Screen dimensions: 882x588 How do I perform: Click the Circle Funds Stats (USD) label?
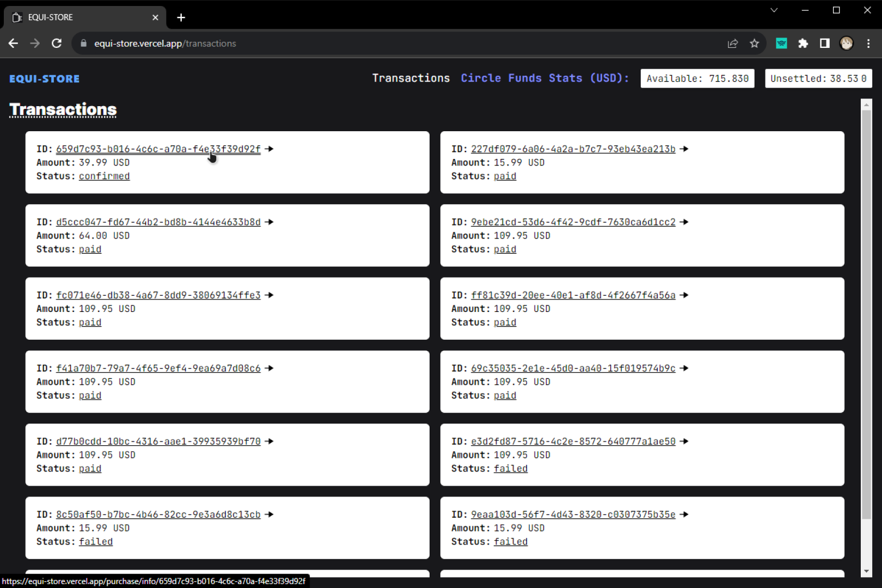click(545, 78)
